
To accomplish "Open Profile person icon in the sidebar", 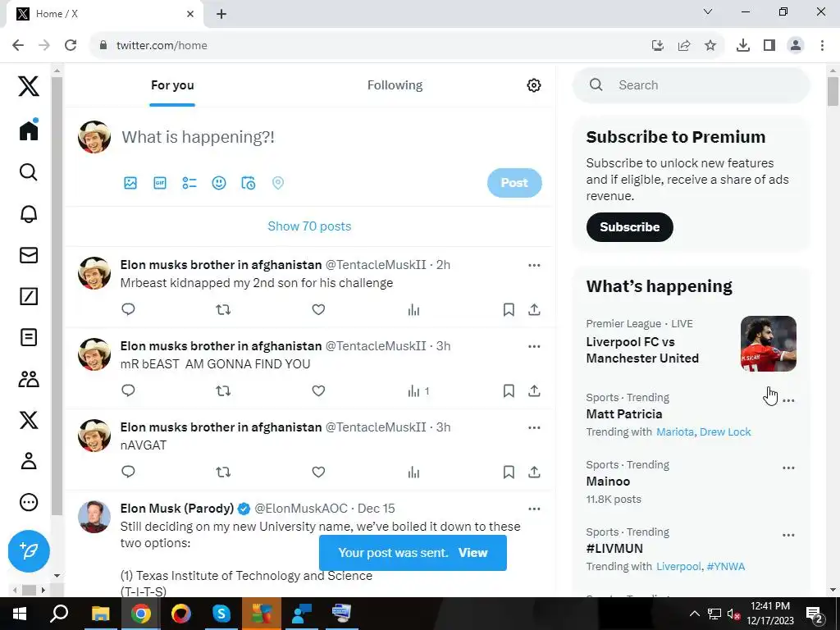I will [29, 461].
